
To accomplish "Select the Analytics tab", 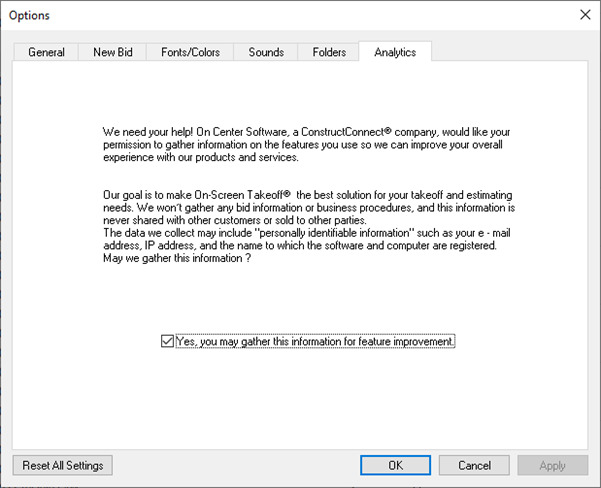I will coord(395,52).
